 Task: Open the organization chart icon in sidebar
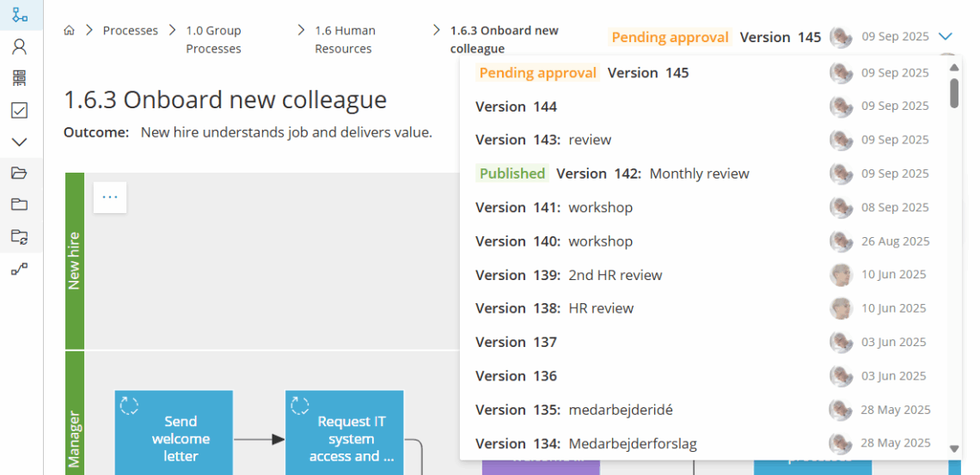click(x=19, y=78)
